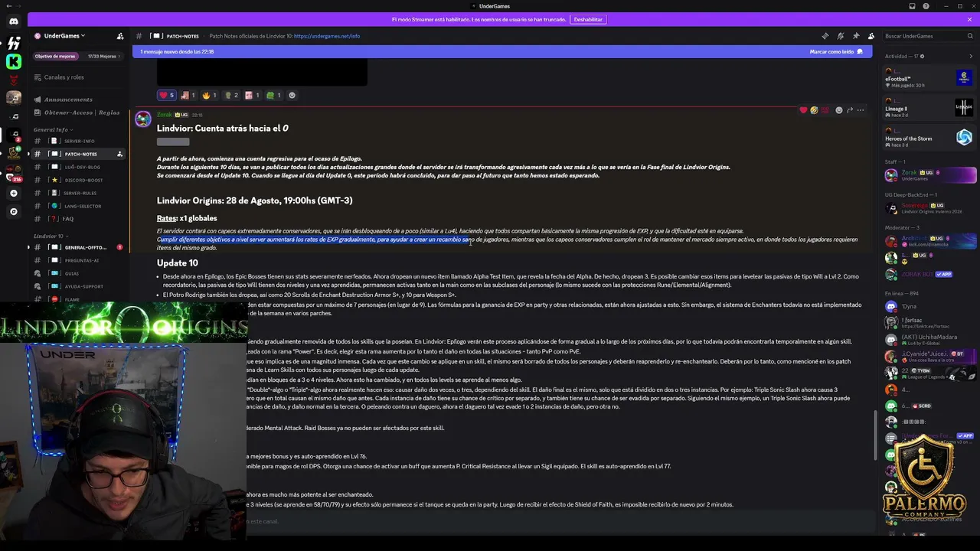Search in the Buscar UnderGames field
Screen dimensions: 980x551
[x=928, y=36]
